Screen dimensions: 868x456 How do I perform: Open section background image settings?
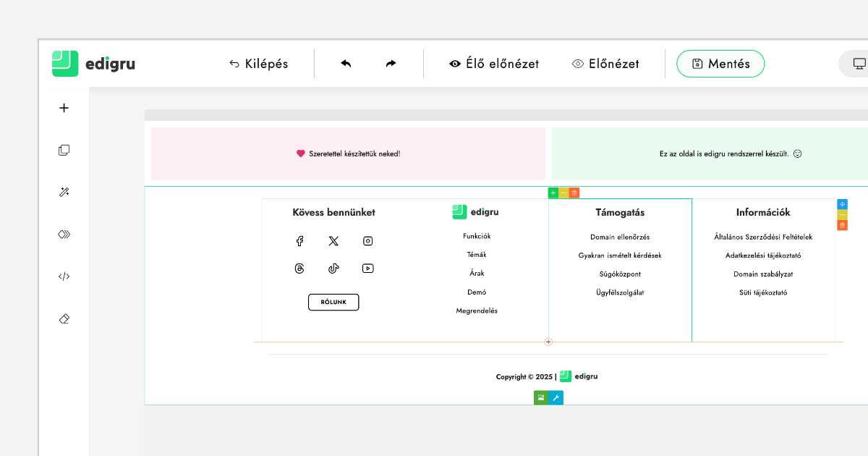click(541, 397)
